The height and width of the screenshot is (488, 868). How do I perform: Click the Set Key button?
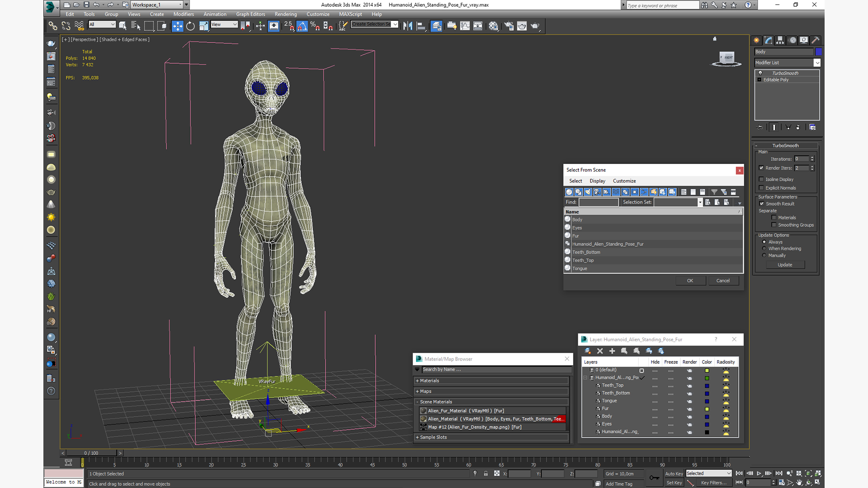(674, 483)
